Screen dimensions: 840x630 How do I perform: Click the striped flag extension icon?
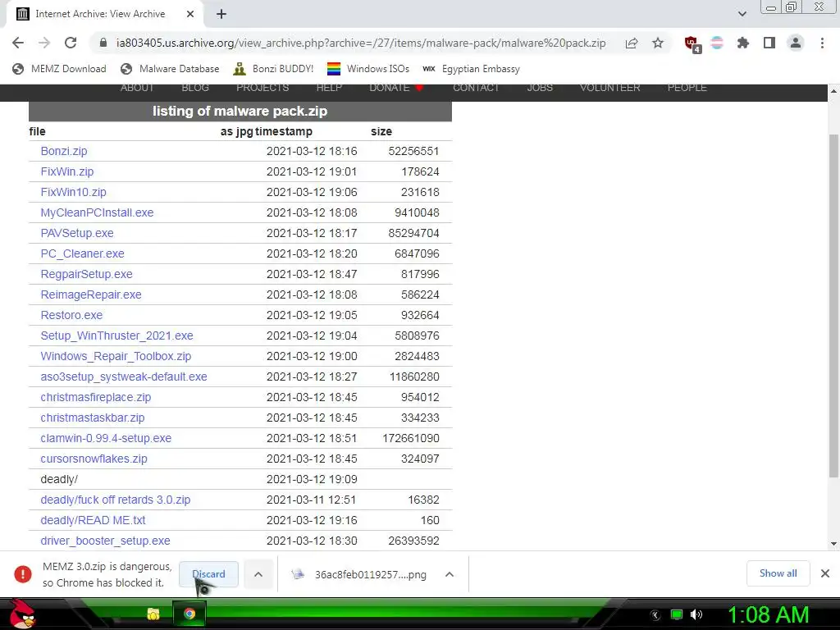click(x=717, y=43)
